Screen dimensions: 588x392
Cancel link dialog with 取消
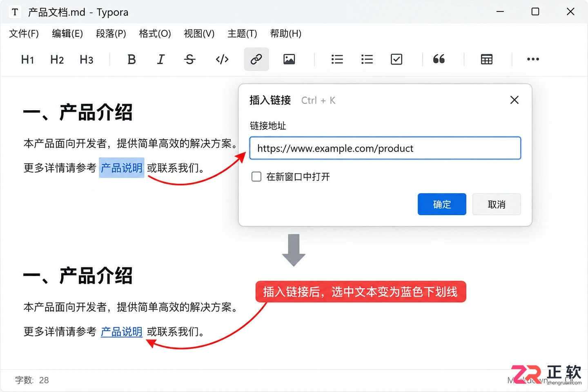point(497,204)
